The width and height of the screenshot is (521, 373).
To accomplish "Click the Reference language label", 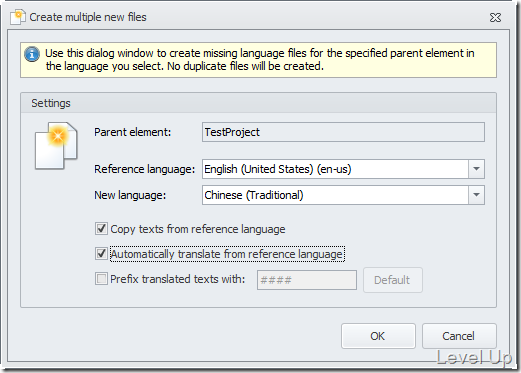I will (x=144, y=169).
